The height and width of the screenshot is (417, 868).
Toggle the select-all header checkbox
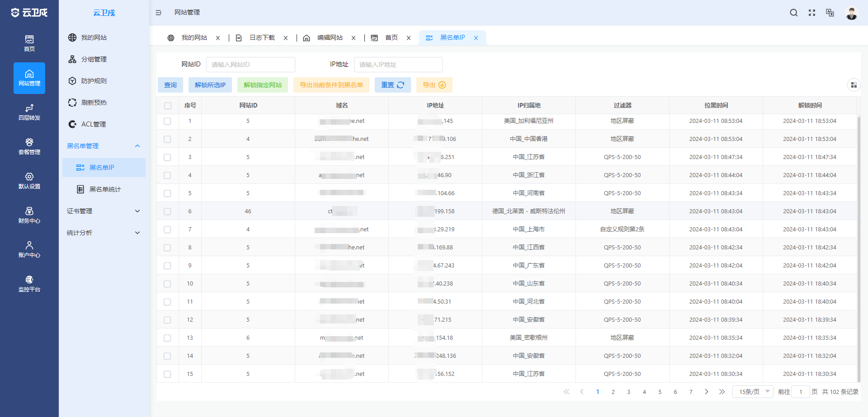pos(168,106)
